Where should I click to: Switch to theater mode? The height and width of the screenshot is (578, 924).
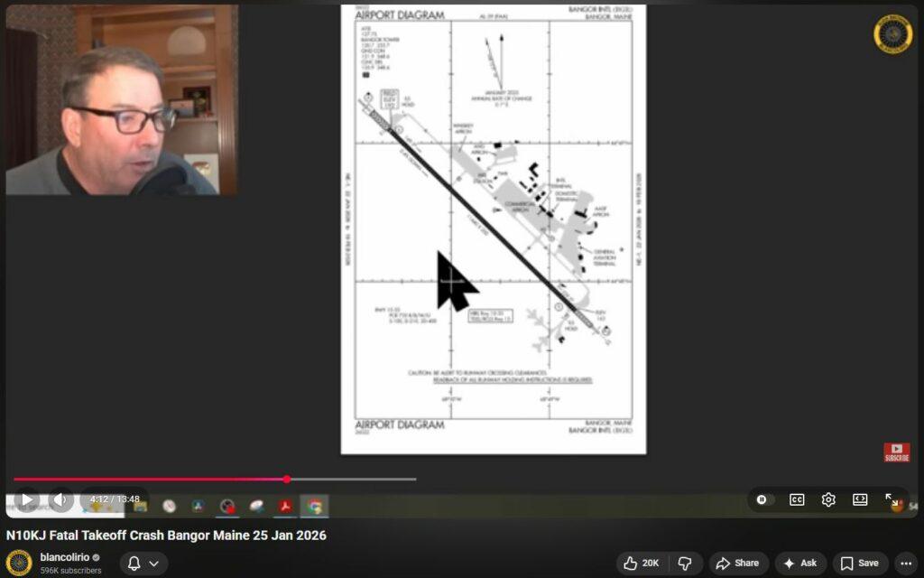tap(860, 499)
